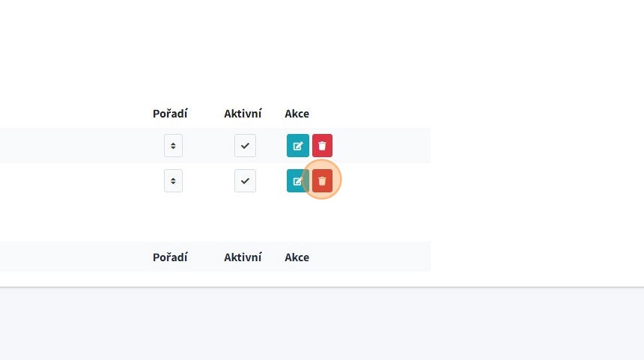Click Aktivní in the table footer
The image size is (644, 360).
point(243,257)
